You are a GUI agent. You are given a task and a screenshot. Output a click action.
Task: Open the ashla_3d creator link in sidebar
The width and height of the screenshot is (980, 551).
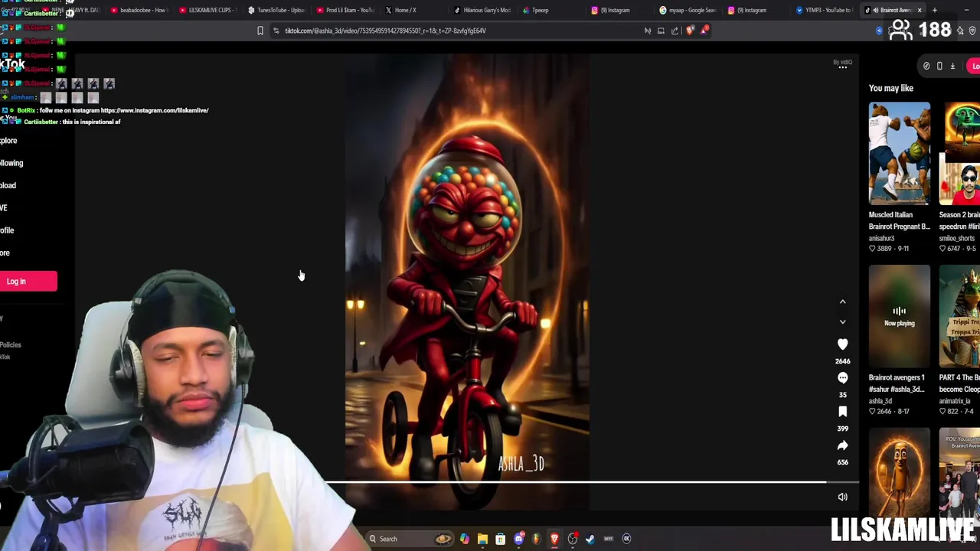click(x=880, y=401)
